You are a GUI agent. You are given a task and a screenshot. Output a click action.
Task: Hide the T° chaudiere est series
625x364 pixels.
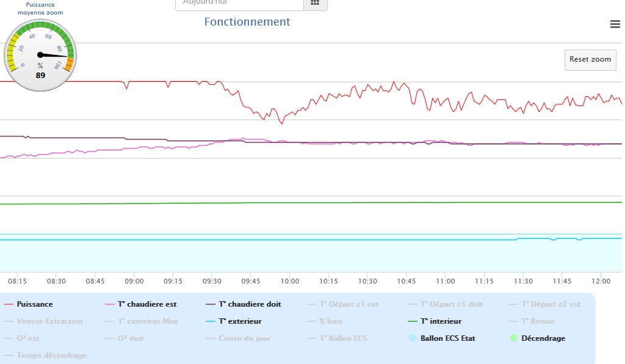tap(147, 304)
